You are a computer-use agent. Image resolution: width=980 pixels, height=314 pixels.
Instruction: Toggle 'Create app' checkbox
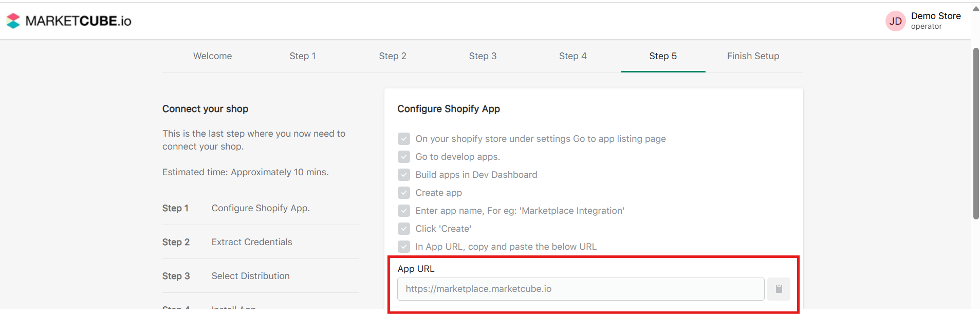coord(404,193)
